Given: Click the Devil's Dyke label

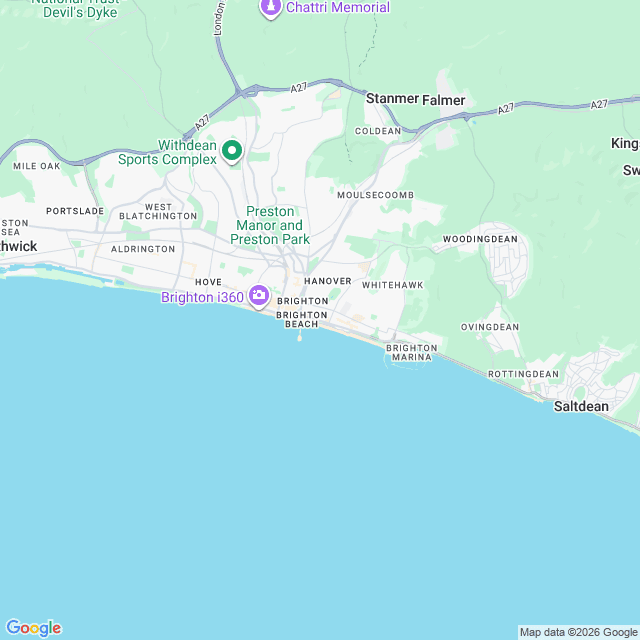Looking at the screenshot, I should [x=80, y=13].
